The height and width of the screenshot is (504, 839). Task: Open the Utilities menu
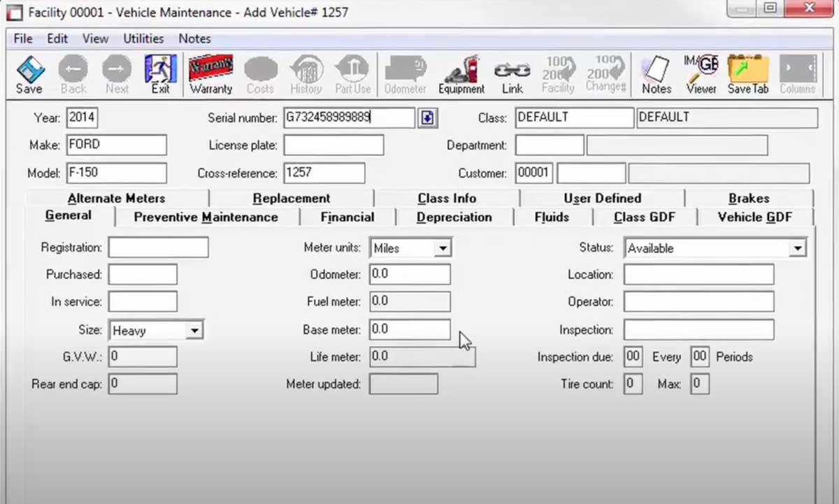tap(143, 38)
